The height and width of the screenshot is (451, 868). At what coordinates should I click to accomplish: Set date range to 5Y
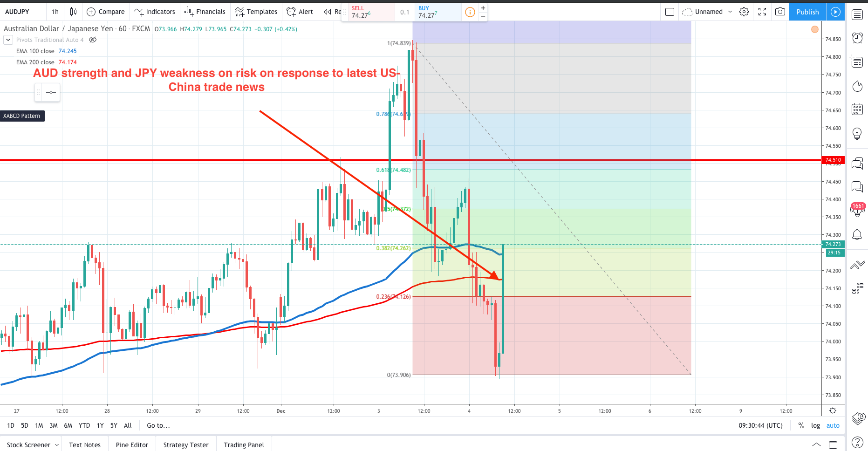[114, 425]
